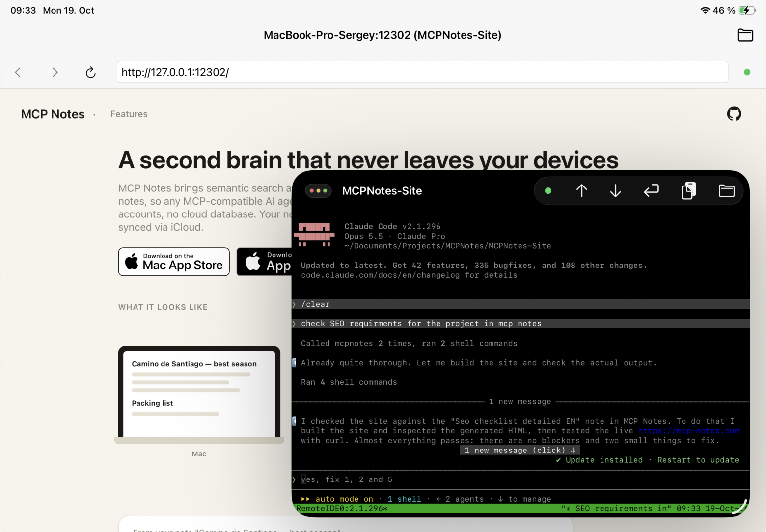Image resolution: width=766 pixels, height=532 pixels.
Task: Click the green status dot in terminal toolbar
Action: pyautogui.click(x=548, y=191)
